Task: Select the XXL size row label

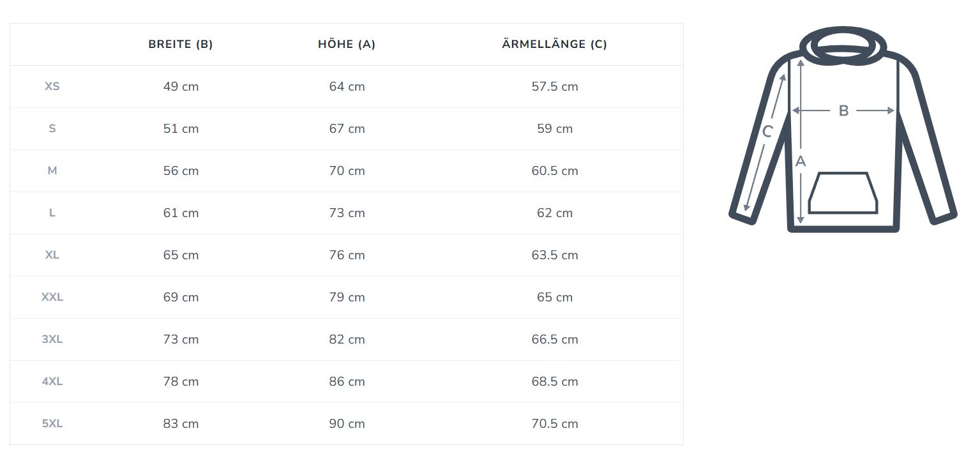Action: pyautogui.click(x=52, y=297)
